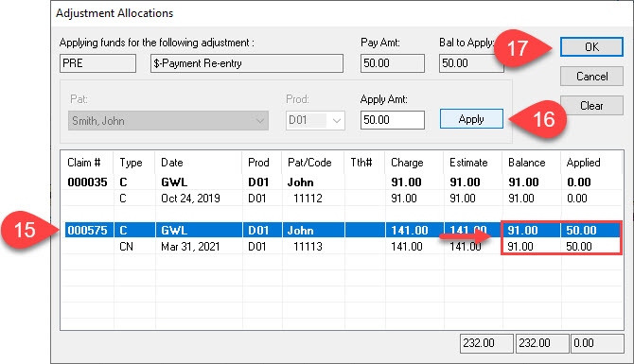Screen dimensions: 634x364
Task: Click procedure code 11113
Action: [308, 247]
